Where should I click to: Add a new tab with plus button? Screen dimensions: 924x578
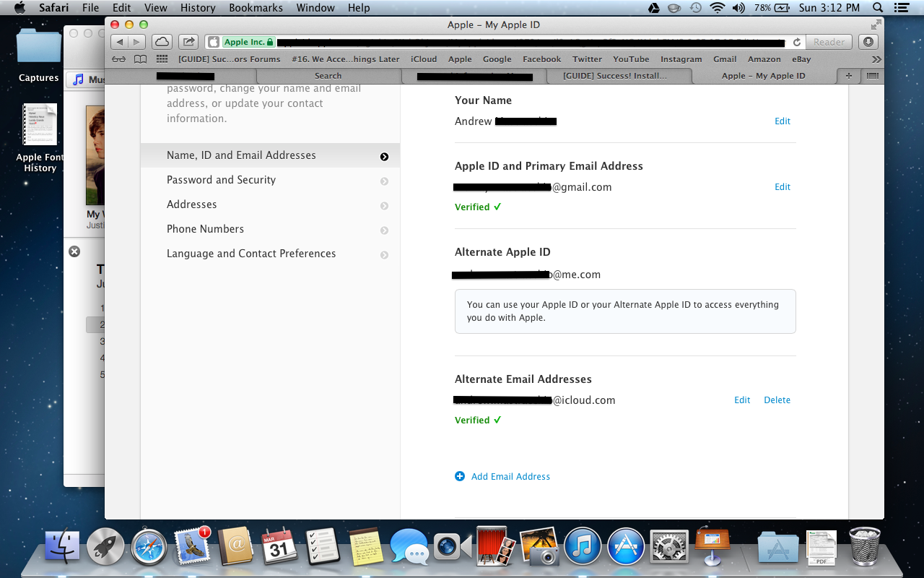pyautogui.click(x=848, y=76)
